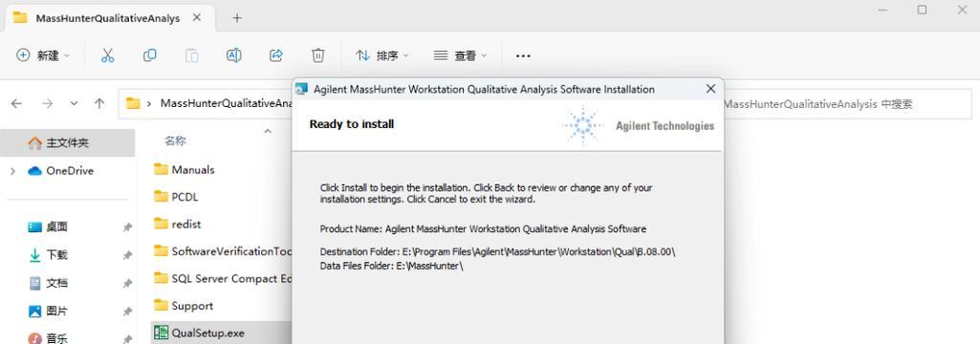Click the Cut scissors icon

[x=107, y=55]
